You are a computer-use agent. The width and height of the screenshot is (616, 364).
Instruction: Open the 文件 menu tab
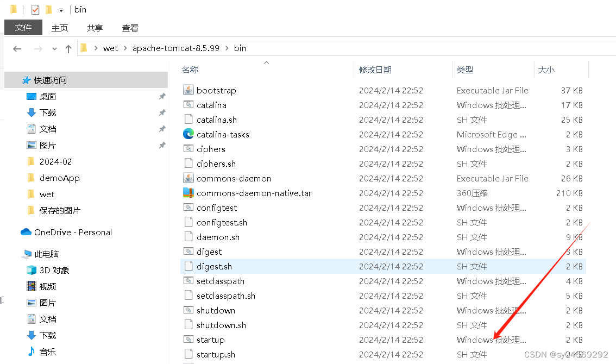[23, 28]
